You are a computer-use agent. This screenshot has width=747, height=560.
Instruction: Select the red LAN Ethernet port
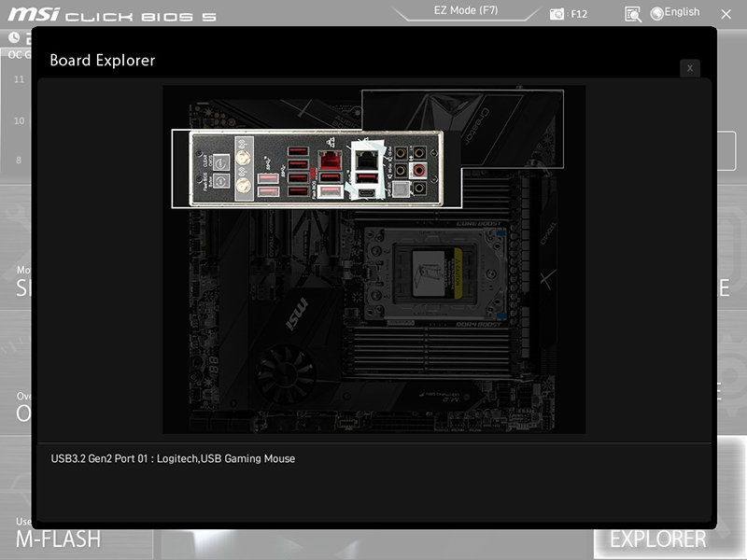click(331, 160)
